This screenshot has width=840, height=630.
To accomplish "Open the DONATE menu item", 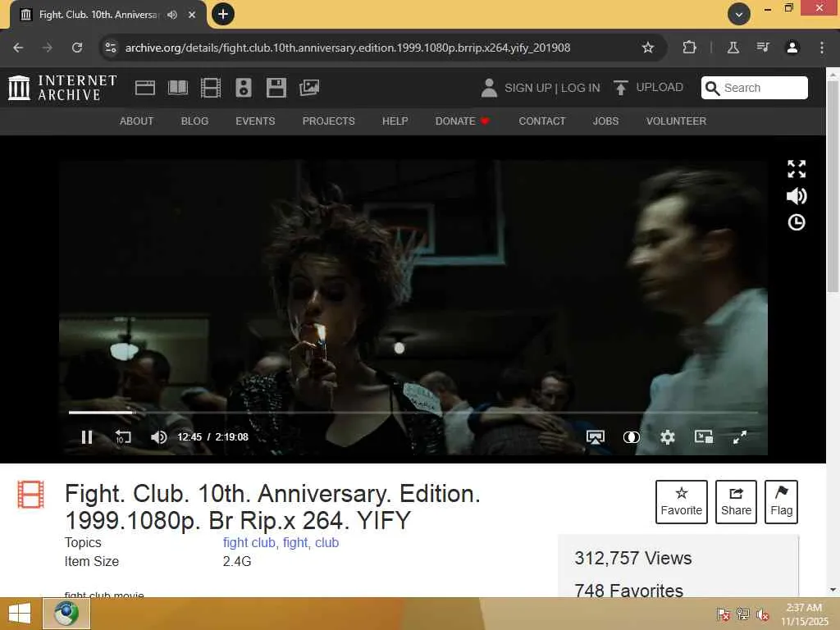I will coord(463,121).
